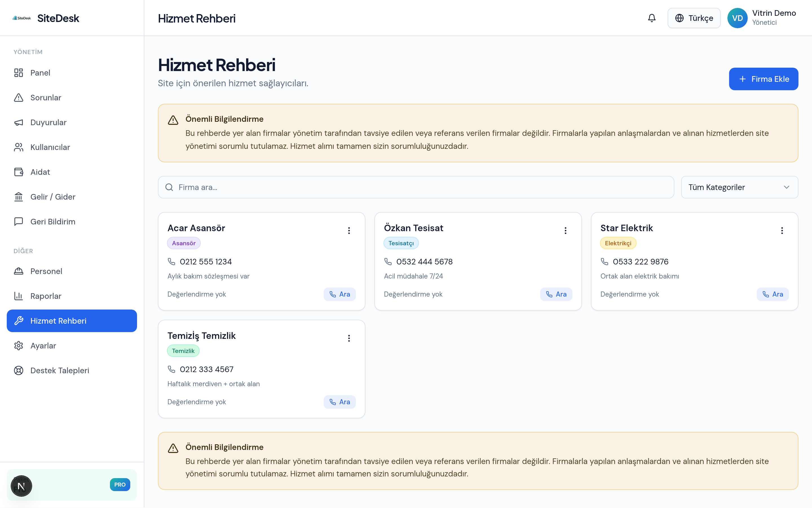Click phone number 0212 555 1234

tap(206, 262)
